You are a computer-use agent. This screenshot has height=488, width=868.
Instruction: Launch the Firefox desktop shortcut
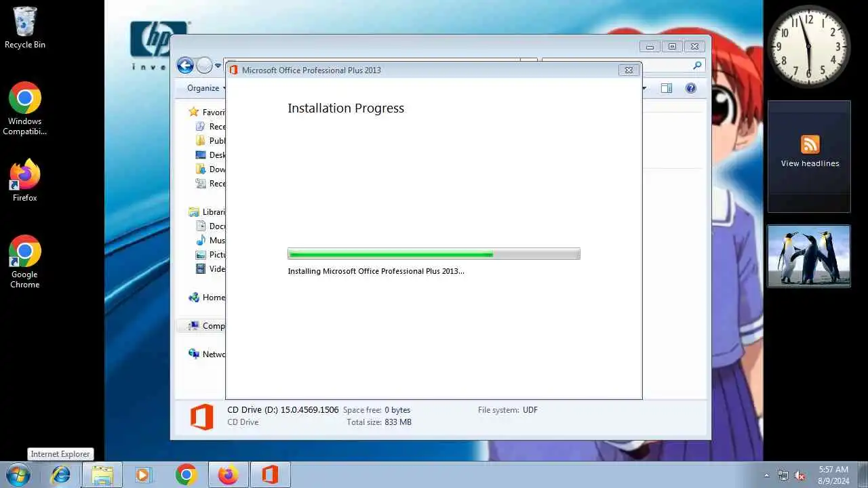(x=25, y=180)
